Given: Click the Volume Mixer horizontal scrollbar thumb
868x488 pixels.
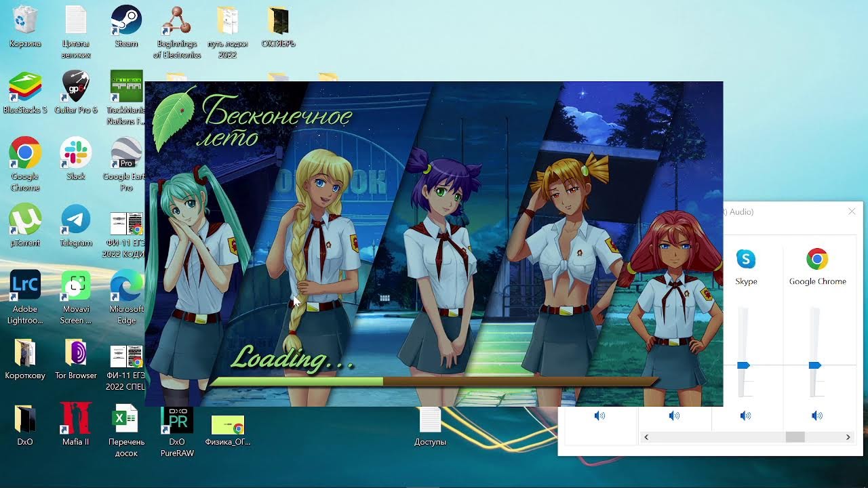Looking at the screenshot, I should click(x=795, y=437).
